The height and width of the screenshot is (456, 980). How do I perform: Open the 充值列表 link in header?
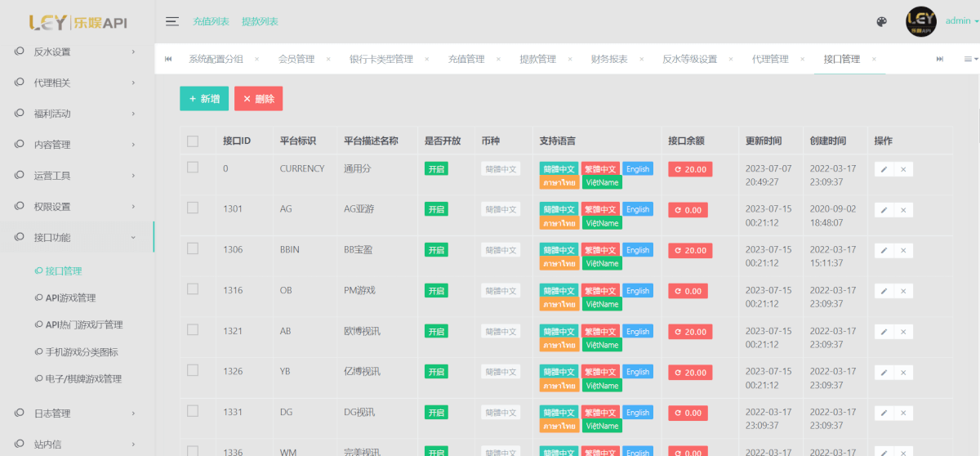coord(211,21)
